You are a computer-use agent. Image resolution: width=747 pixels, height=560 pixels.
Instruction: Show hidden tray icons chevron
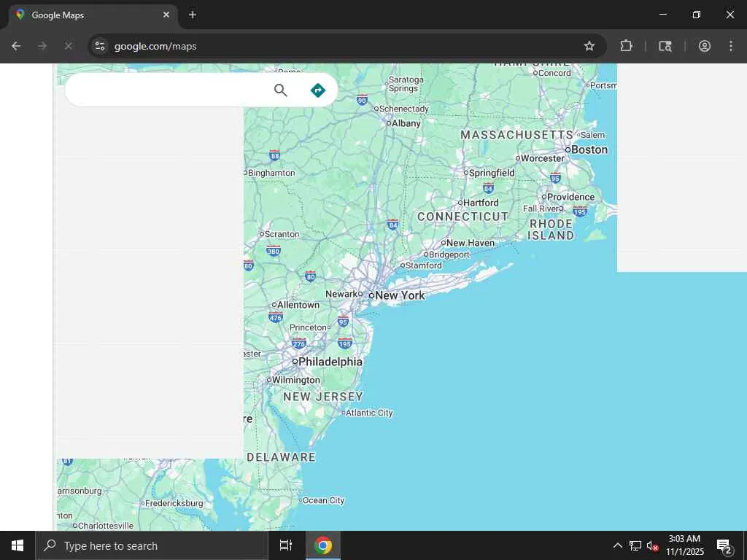click(x=617, y=545)
